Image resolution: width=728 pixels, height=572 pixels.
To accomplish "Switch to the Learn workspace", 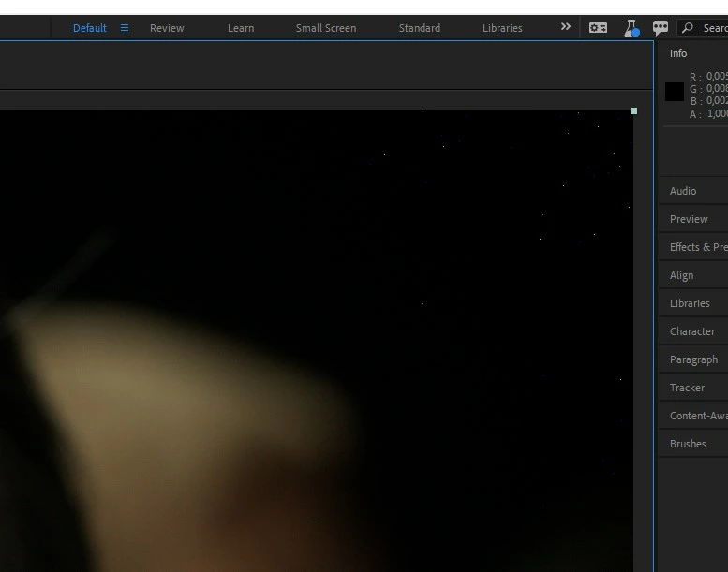I will click(x=241, y=28).
